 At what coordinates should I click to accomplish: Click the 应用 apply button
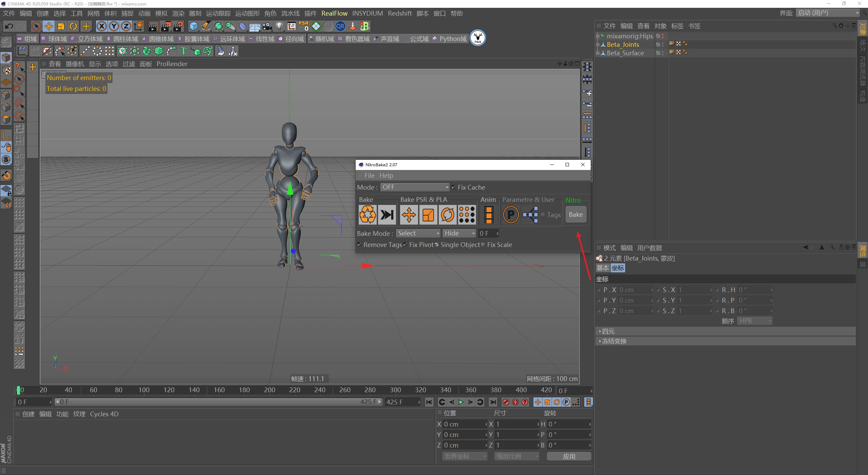pyautogui.click(x=569, y=456)
